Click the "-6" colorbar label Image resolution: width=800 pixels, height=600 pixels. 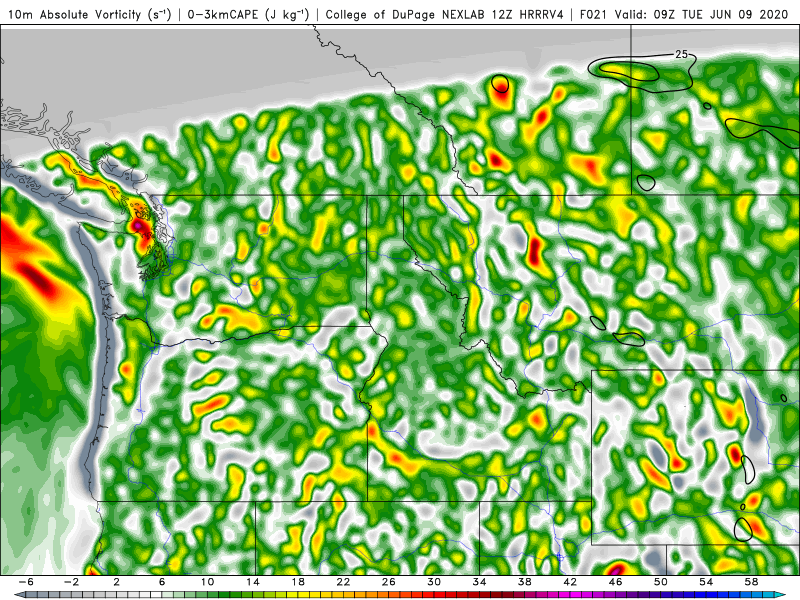(26, 582)
